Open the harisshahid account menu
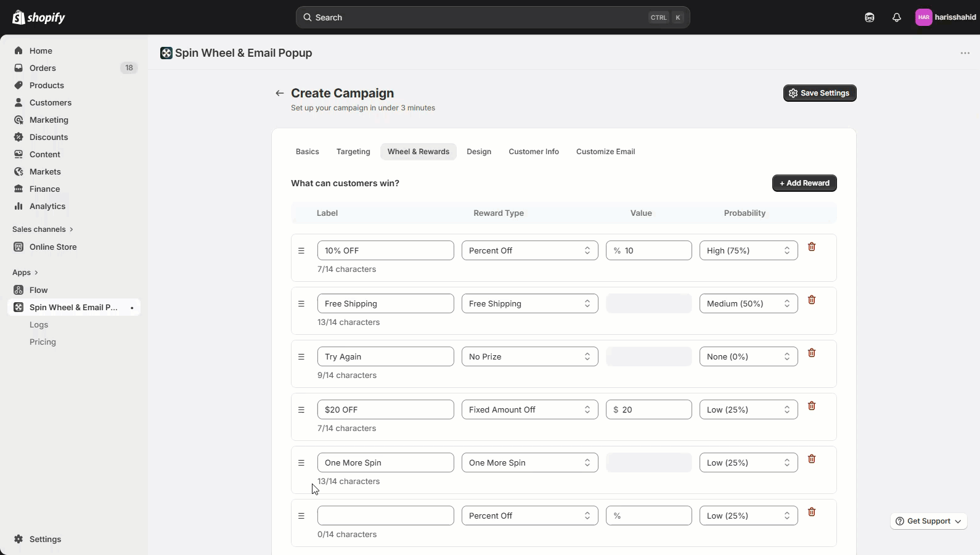 [x=945, y=17]
